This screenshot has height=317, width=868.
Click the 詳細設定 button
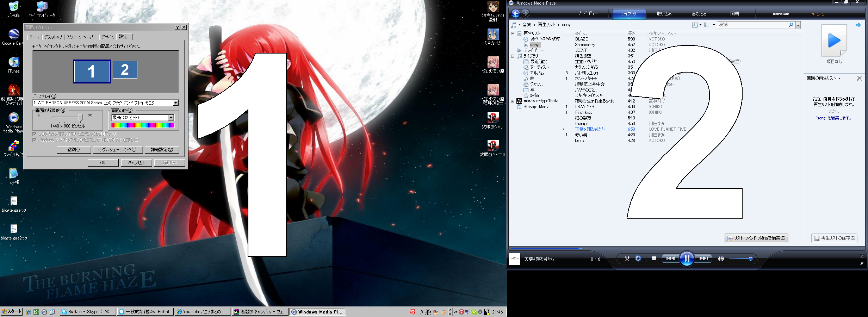tap(162, 150)
